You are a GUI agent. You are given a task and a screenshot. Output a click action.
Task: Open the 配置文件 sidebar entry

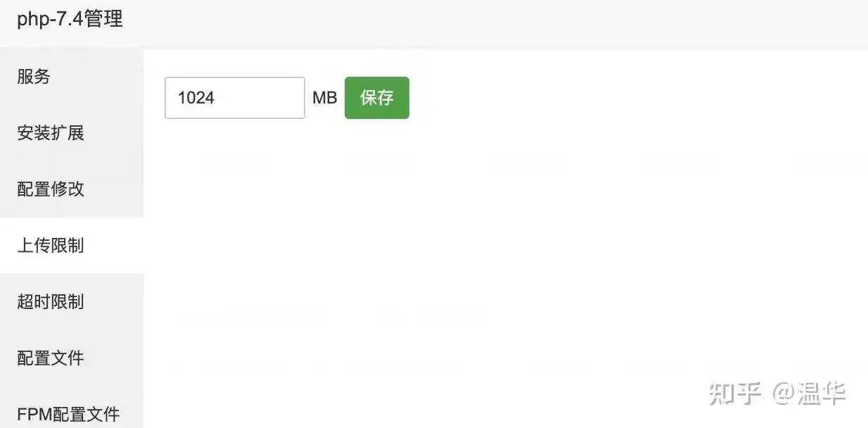tap(71, 358)
